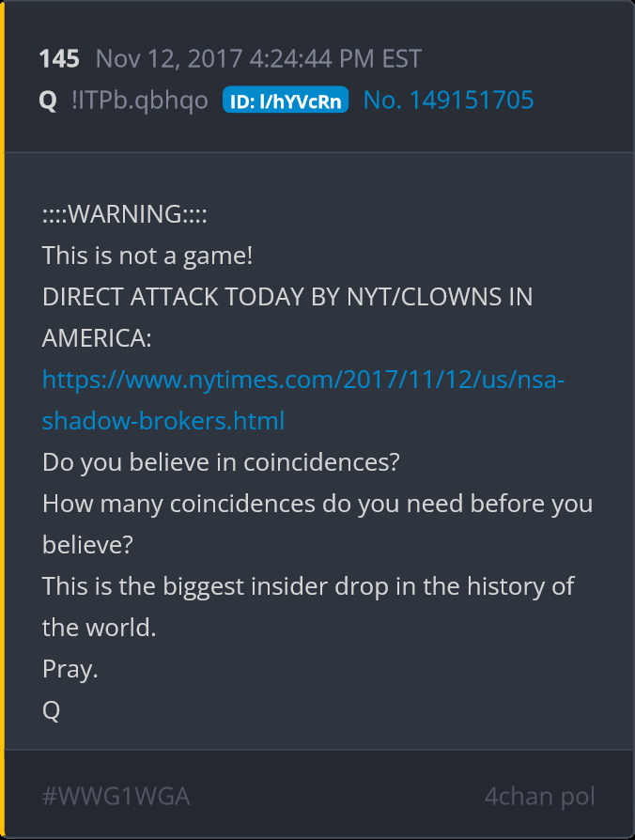
Task: Open post No. 149151705 link
Action: pos(448,101)
